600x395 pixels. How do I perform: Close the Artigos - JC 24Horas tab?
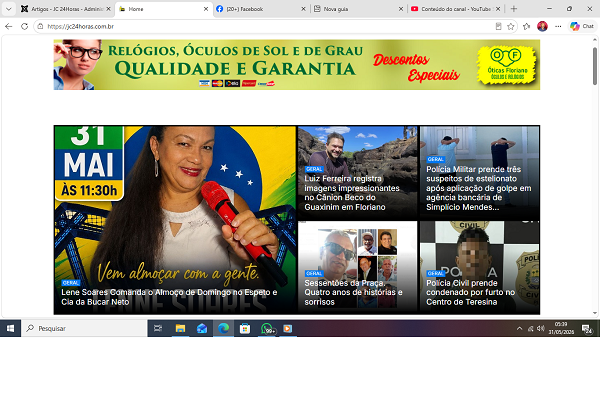click(x=108, y=9)
